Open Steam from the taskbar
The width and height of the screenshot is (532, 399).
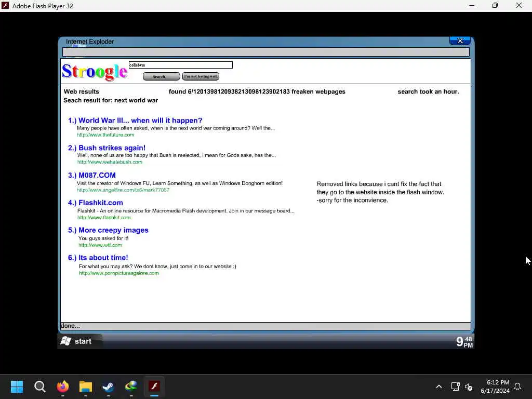[x=109, y=387]
